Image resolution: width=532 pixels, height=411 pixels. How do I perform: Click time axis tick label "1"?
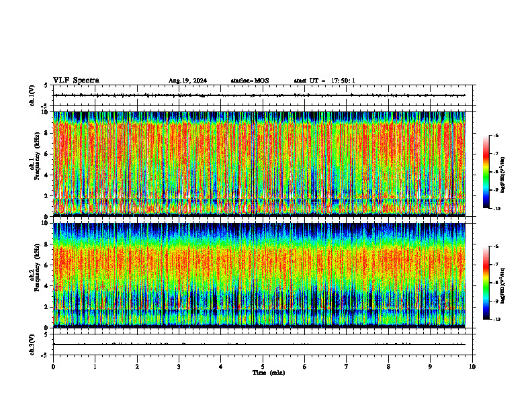tap(95, 367)
